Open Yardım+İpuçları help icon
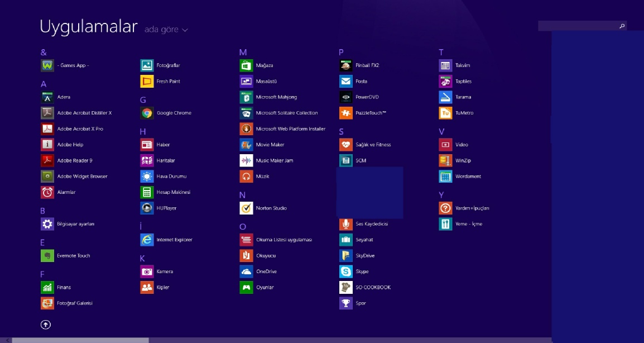The width and height of the screenshot is (644, 343). point(446,208)
